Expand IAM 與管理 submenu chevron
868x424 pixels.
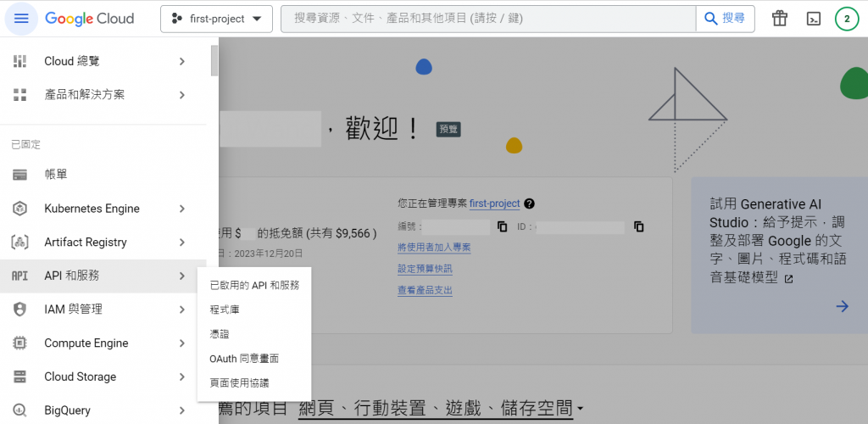tap(182, 310)
